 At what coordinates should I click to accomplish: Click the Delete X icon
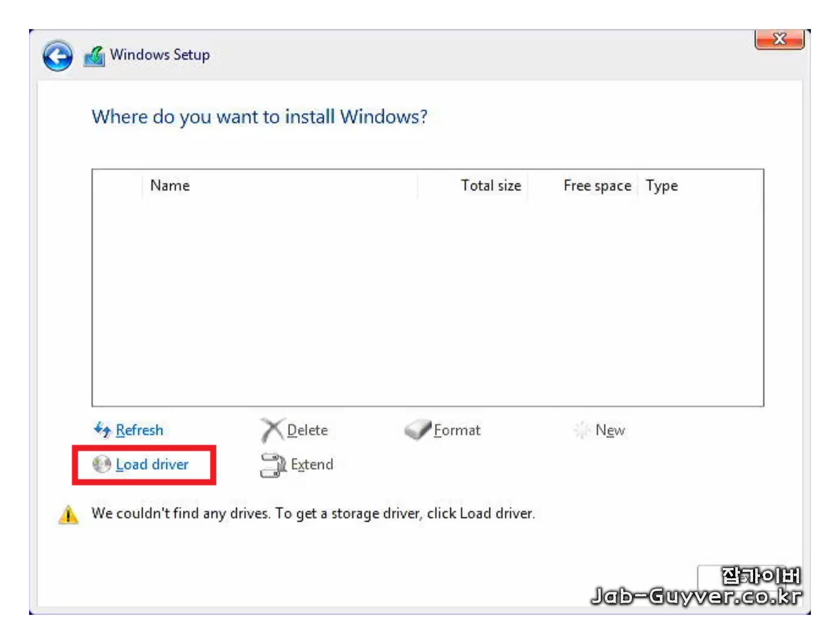[272, 429]
